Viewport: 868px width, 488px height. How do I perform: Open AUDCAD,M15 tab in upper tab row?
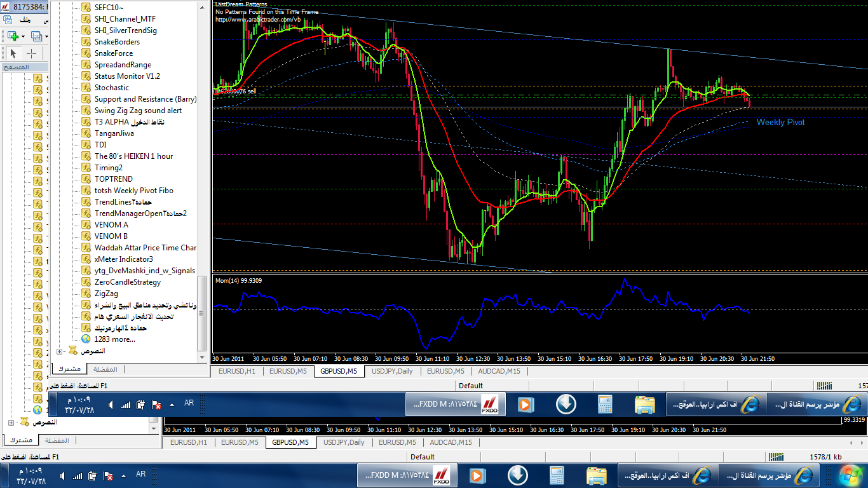click(x=499, y=371)
